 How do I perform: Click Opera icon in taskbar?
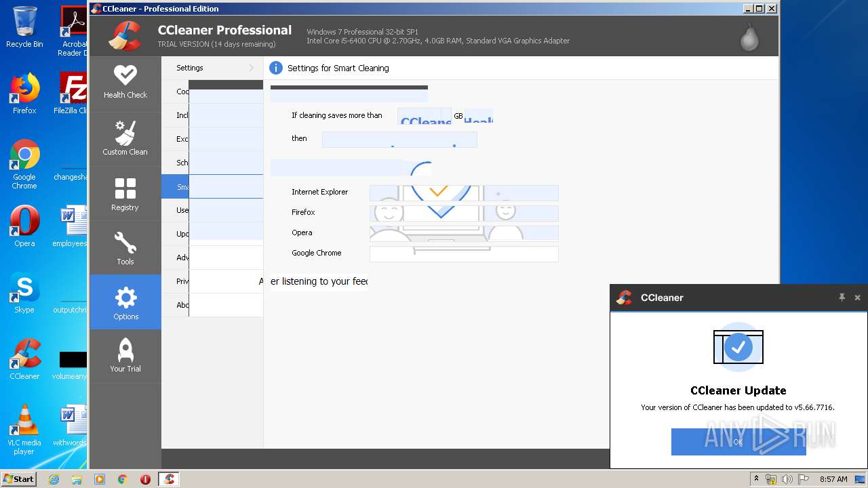pos(145,479)
